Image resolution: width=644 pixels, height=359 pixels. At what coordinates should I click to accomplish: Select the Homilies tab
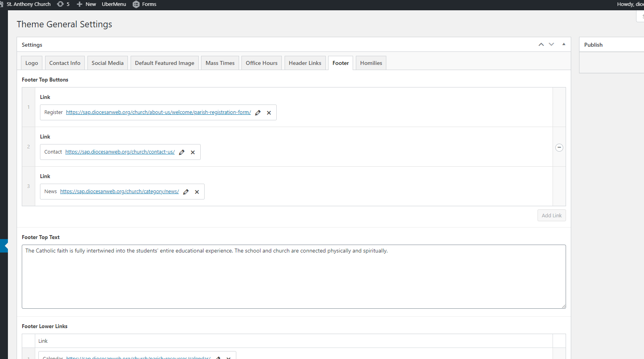tap(371, 63)
